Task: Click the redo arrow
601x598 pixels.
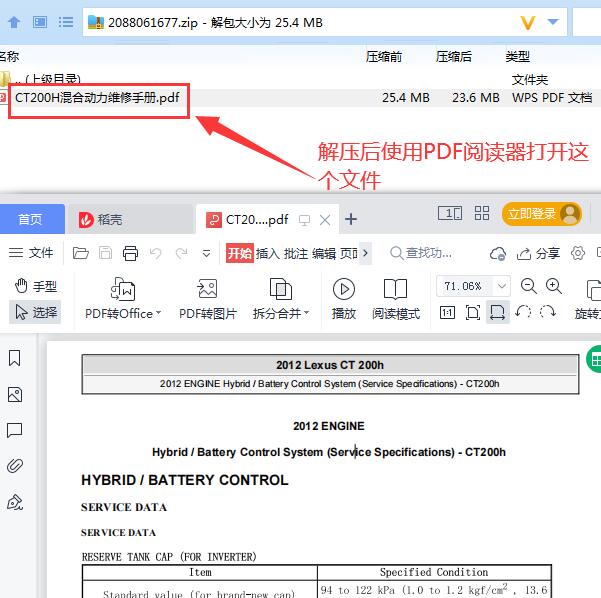Action: click(181, 253)
